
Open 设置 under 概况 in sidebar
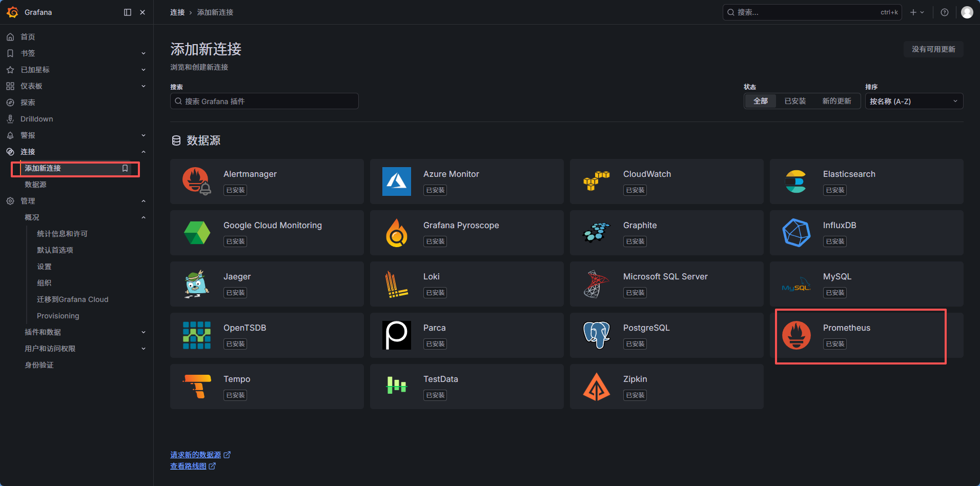click(x=44, y=267)
